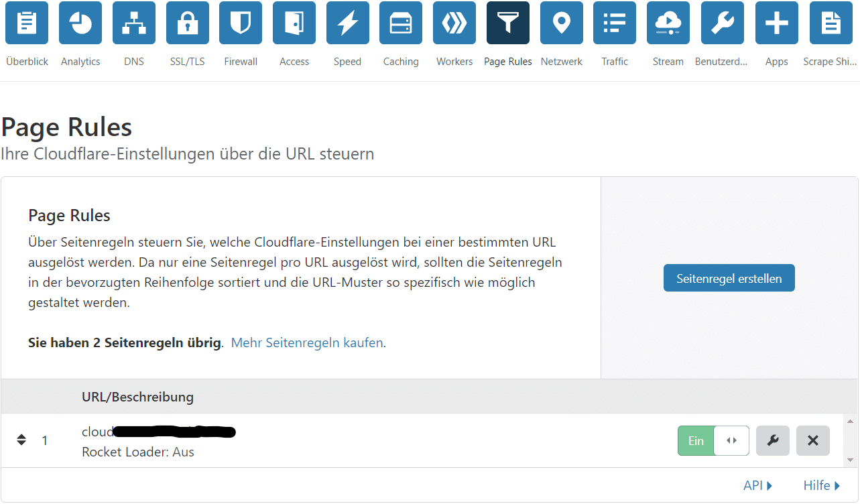The image size is (860, 504).
Task: Open the SSL/TLS padlock icon
Action: [x=188, y=23]
